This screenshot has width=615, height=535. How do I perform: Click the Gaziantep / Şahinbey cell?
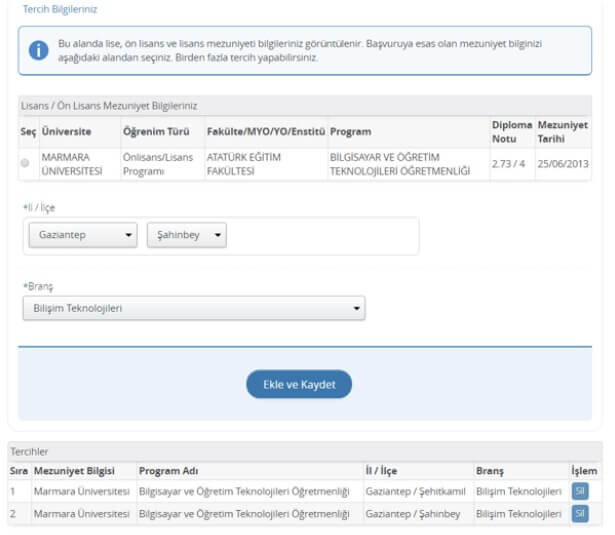[x=413, y=514]
